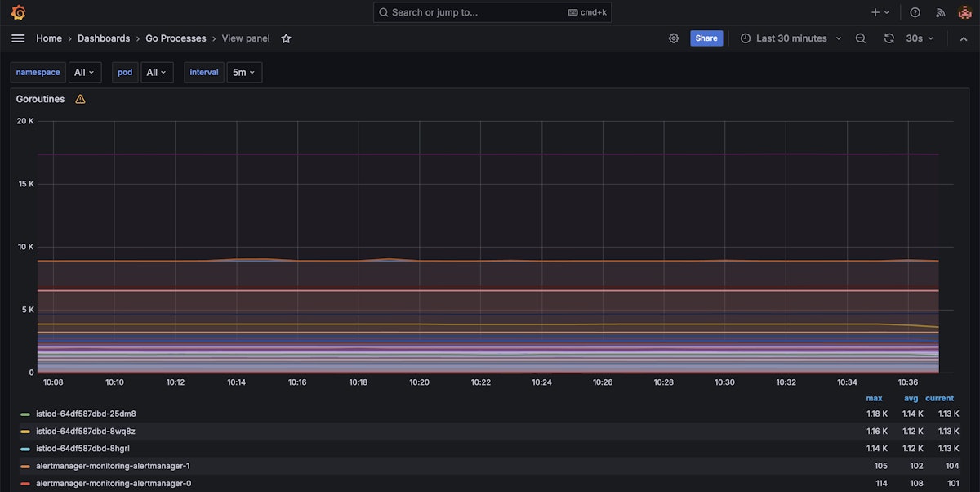This screenshot has height=492, width=980.
Task: Open the news feed icon
Action: 940,12
